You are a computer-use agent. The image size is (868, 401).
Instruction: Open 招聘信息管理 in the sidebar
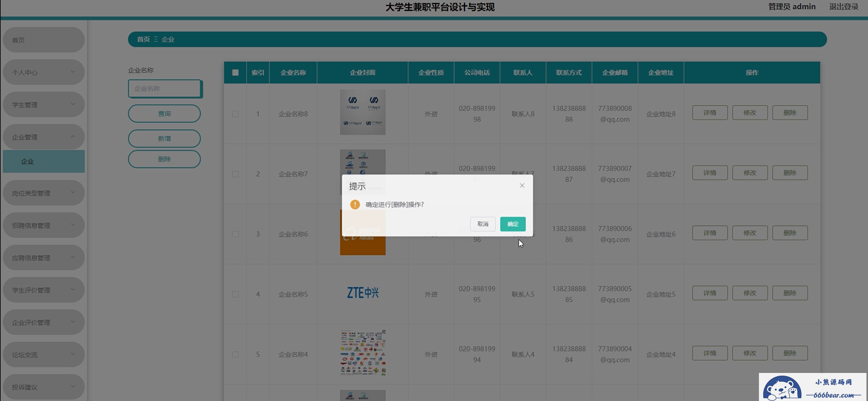tap(44, 225)
